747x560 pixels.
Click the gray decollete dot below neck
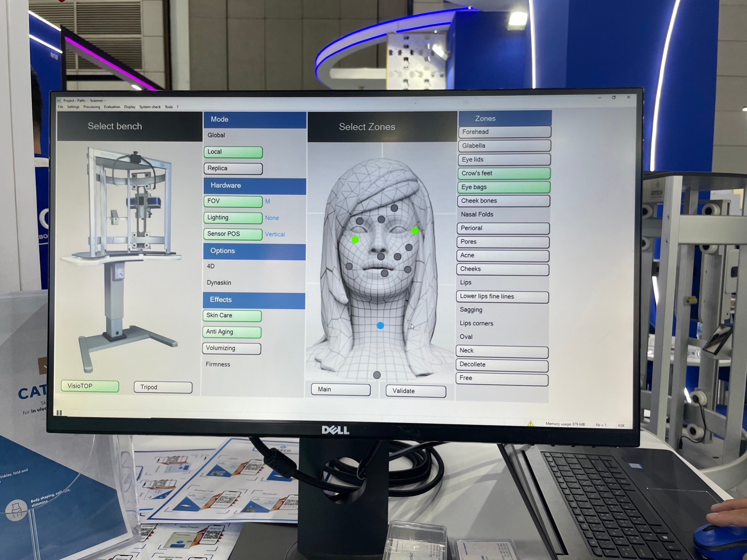[x=377, y=375]
